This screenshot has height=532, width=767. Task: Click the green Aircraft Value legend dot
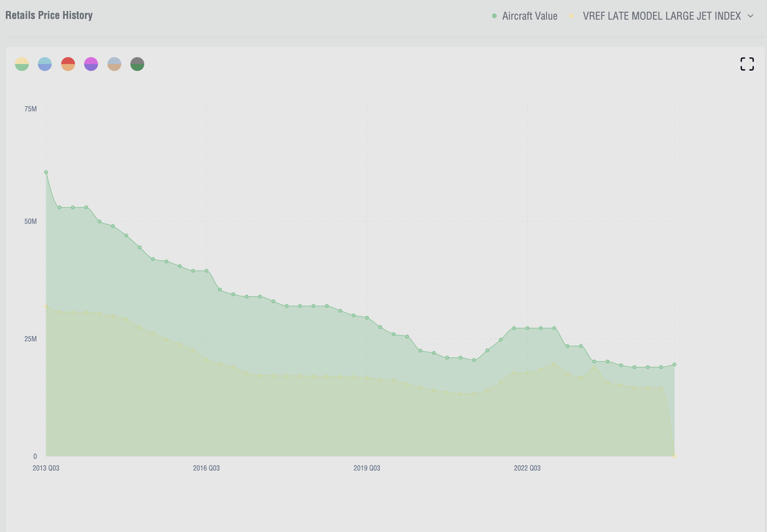coord(494,16)
